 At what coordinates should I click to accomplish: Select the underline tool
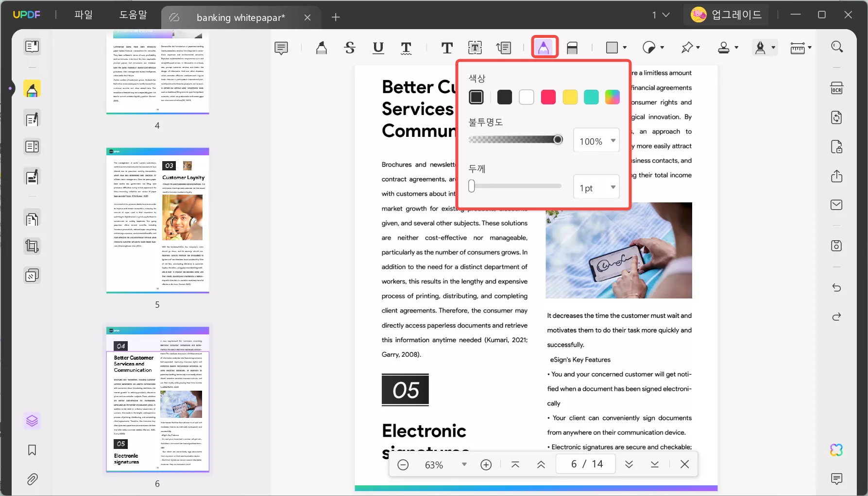click(x=378, y=48)
